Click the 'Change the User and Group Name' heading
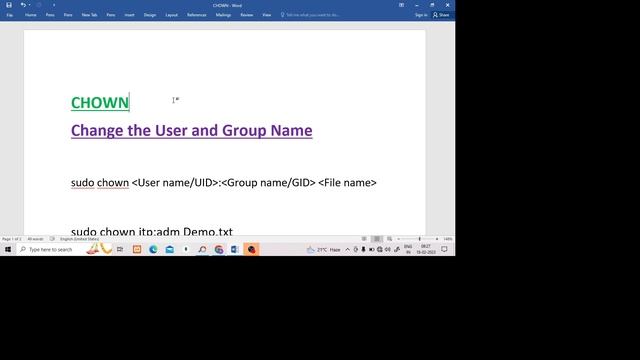This screenshot has height=360, width=640. tap(191, 131)
